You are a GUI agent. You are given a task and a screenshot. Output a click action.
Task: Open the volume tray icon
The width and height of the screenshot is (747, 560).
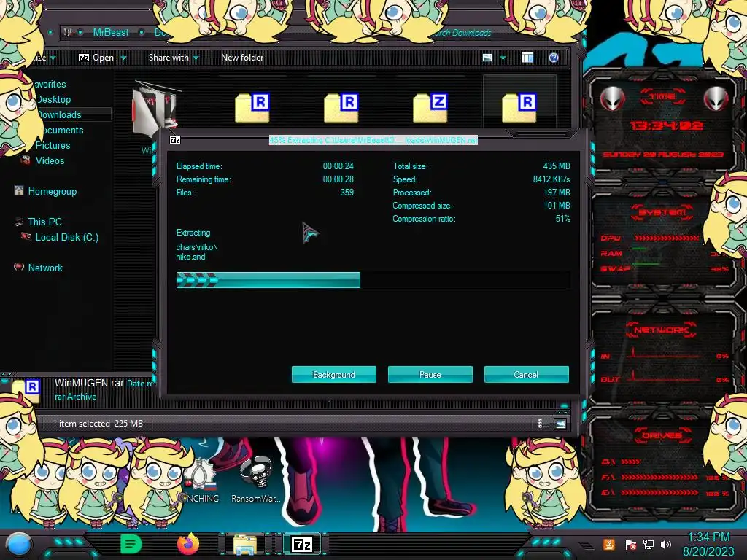[666, 544]
